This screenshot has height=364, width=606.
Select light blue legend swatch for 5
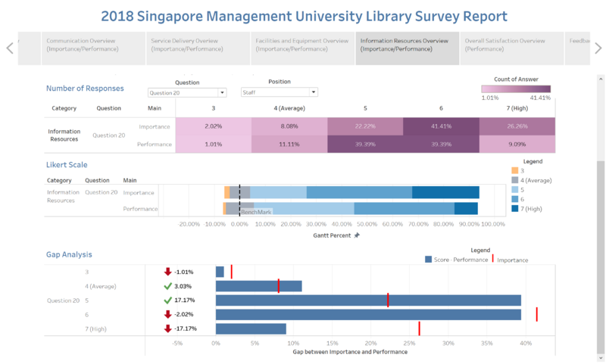coord(515,189)
